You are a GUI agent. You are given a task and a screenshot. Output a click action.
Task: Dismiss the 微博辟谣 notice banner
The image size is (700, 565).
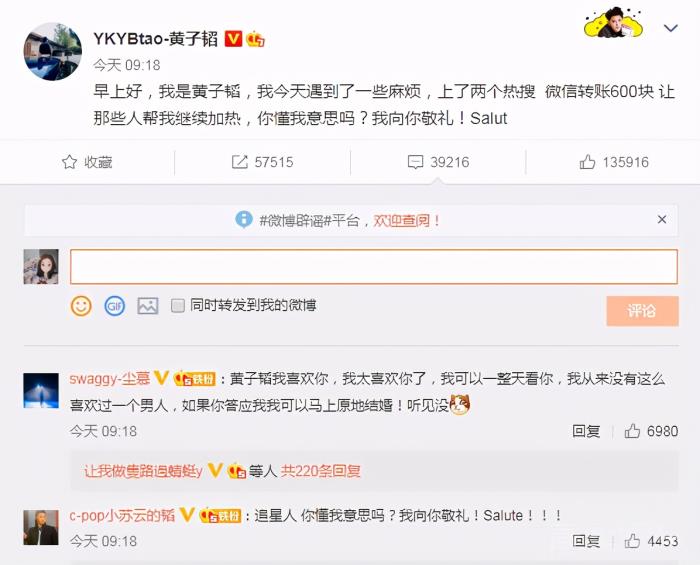click(x=662, y=219)
